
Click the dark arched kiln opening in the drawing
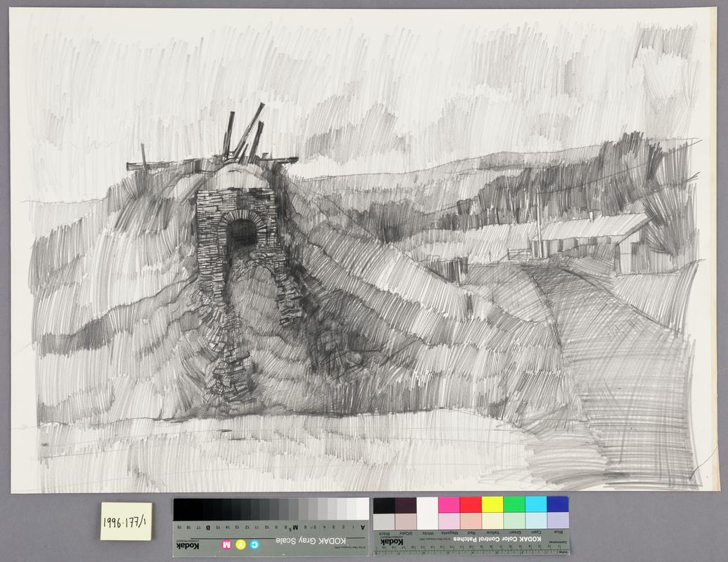point(241,234)
